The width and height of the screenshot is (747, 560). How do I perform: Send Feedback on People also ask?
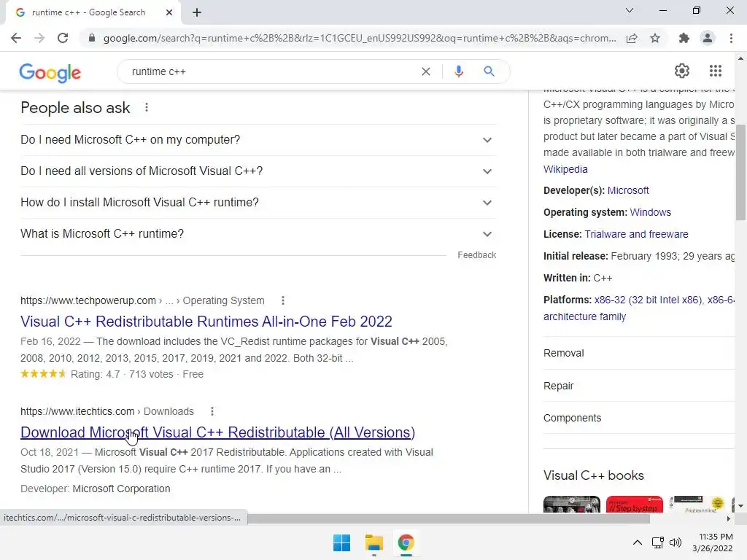pos(477,255)
